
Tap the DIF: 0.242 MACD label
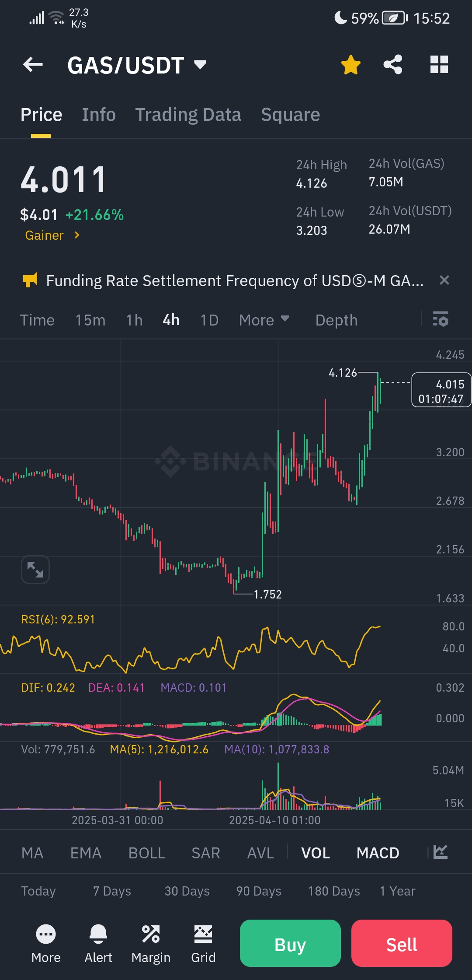(x=48, y=688)
